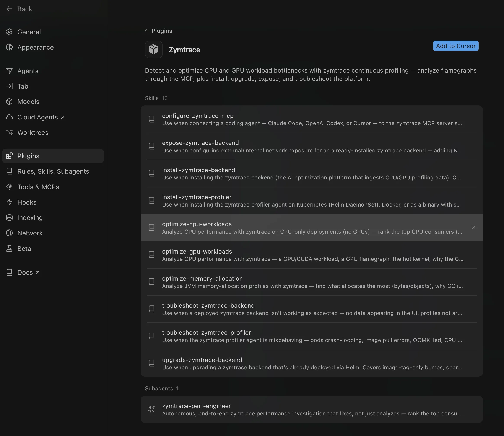Click the optimize-gpu-workloads skill book icon

[151, 255]
